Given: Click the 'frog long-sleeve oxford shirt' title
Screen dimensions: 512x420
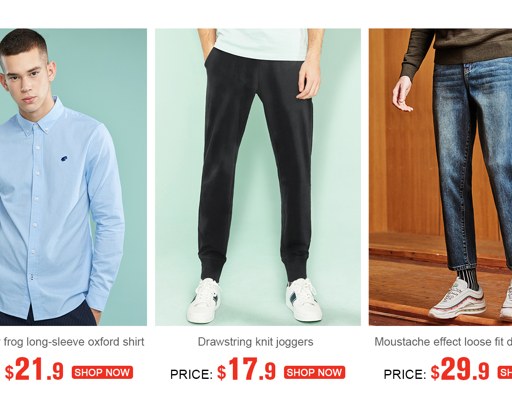Looking at the screenshot, I should click(74, 342).
